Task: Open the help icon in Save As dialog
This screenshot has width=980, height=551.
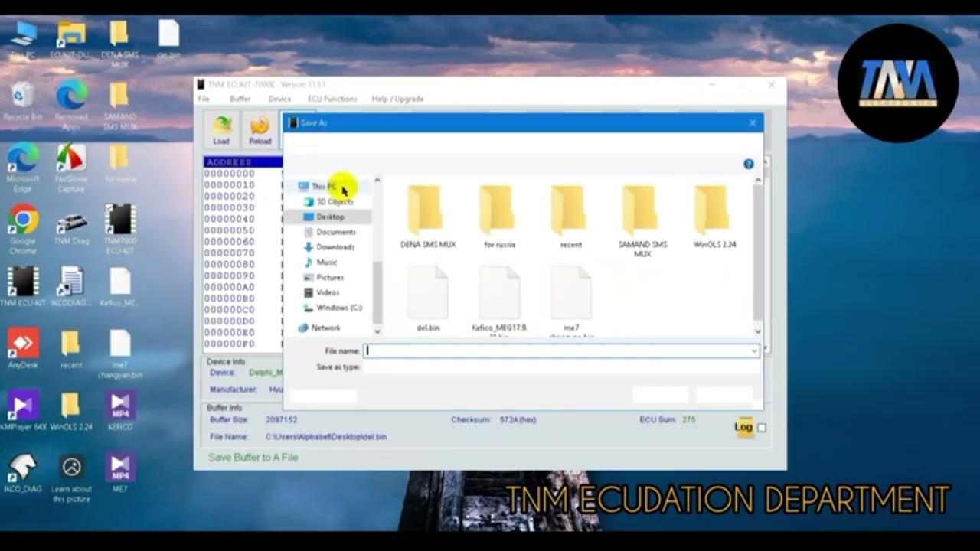Action: pos(749,164)
